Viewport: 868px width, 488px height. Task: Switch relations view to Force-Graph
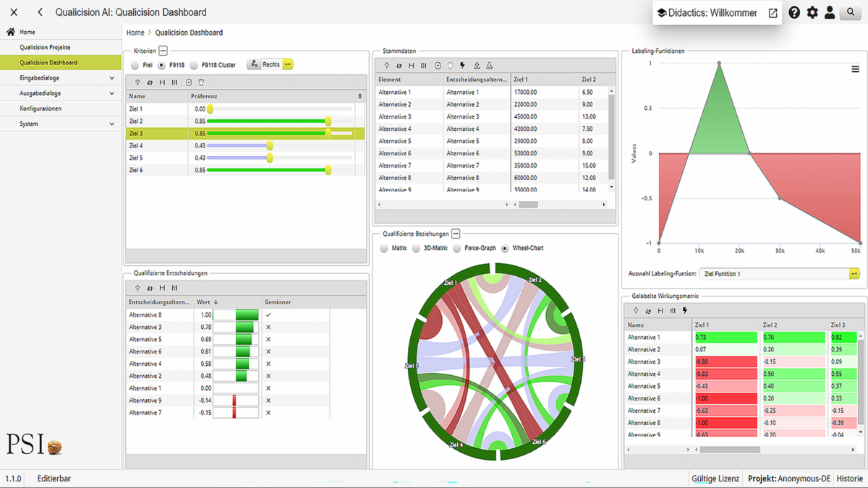[x=457, y=248]
